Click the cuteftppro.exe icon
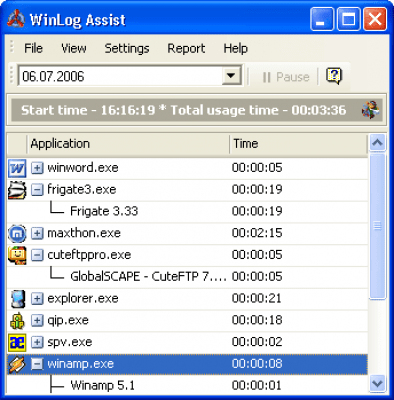Viewport: 394px width, 400px height. 17,255
